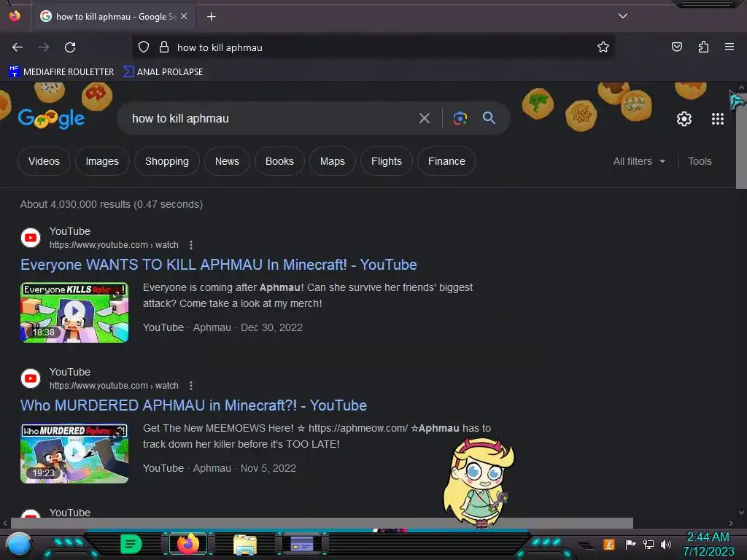Open 'Everyone WANTS TO KILL APHMAU' result link
The height and width of the screenshot is (560, 747).
pyautogui.click(x=219, y=265)
